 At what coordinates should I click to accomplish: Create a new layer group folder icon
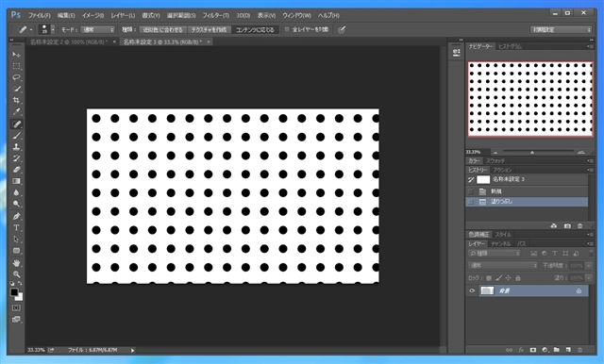tap(556, 350)
